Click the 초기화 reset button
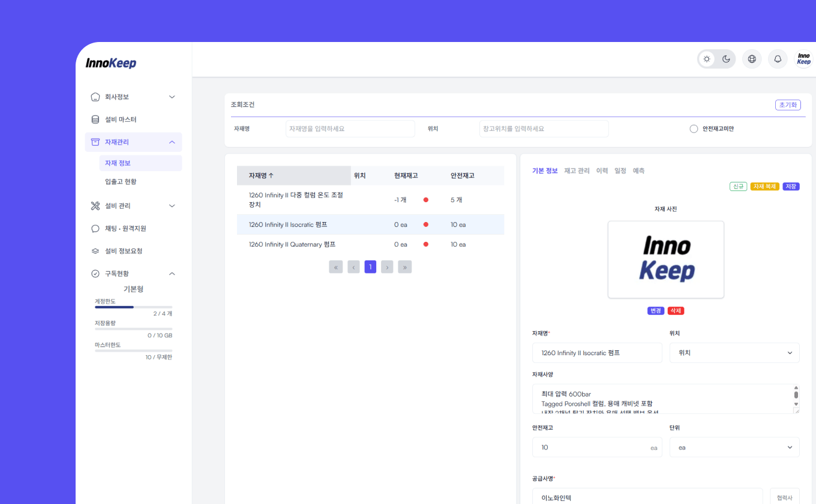Image resolution: width=816 pixels, height=504 pixels. tap(788, 105)
